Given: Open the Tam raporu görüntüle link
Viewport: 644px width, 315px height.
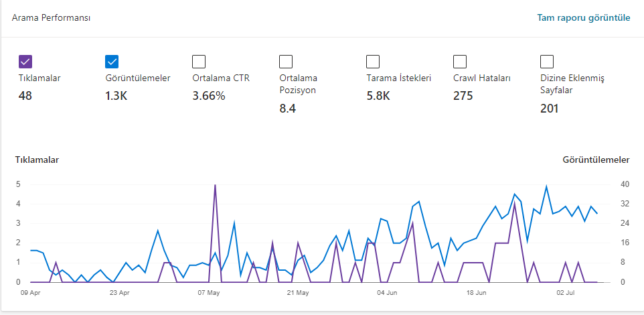Looking at the screenshot, I should coord(584,18).
